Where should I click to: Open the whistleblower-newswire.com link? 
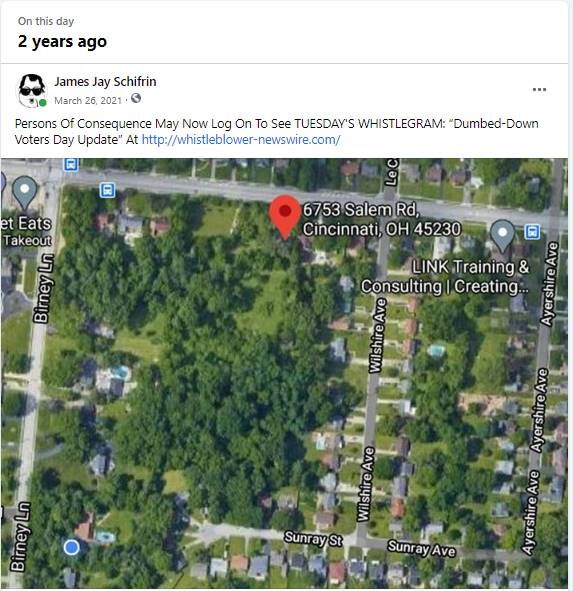pos(241,140)
